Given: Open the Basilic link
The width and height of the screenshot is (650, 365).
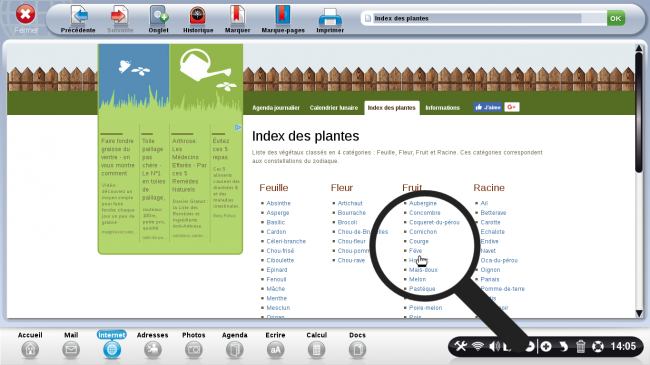Looking at the screenshot, I should [276, 222].
